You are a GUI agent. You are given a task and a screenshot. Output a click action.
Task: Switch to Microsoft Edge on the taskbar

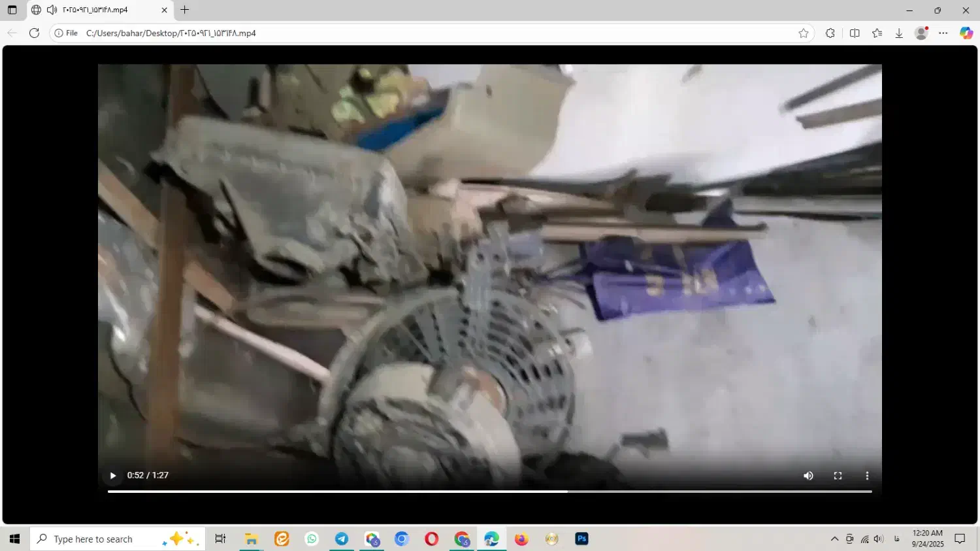491,539
